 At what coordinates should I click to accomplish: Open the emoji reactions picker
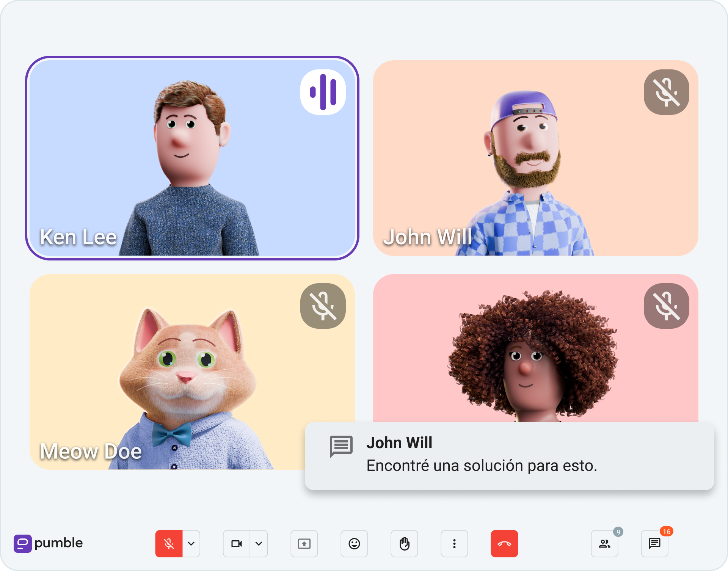pos(354,544)
